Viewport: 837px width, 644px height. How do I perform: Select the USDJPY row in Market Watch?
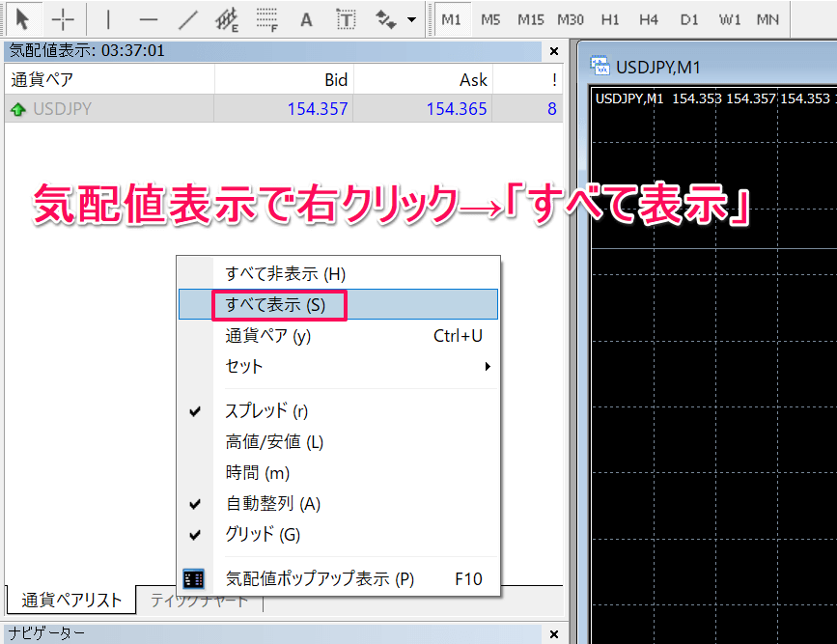click(63, 109)
